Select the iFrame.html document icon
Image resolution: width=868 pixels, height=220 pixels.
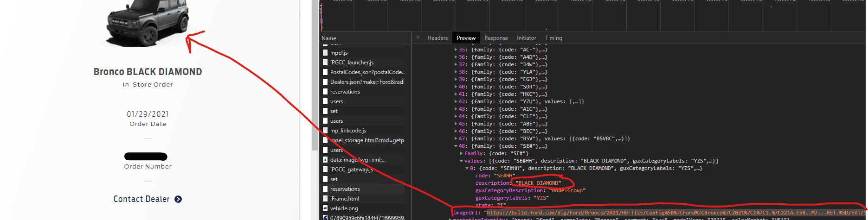click(x=325, y=199)
